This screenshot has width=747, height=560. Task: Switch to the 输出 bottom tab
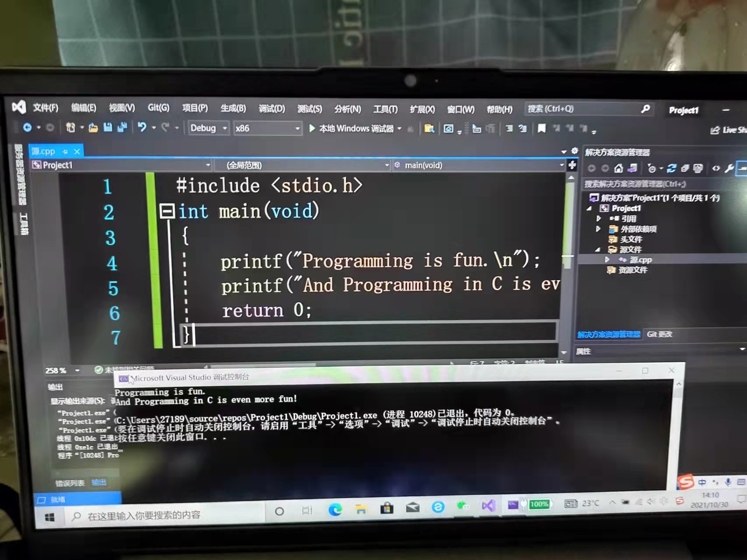click(x=99, y=483)
